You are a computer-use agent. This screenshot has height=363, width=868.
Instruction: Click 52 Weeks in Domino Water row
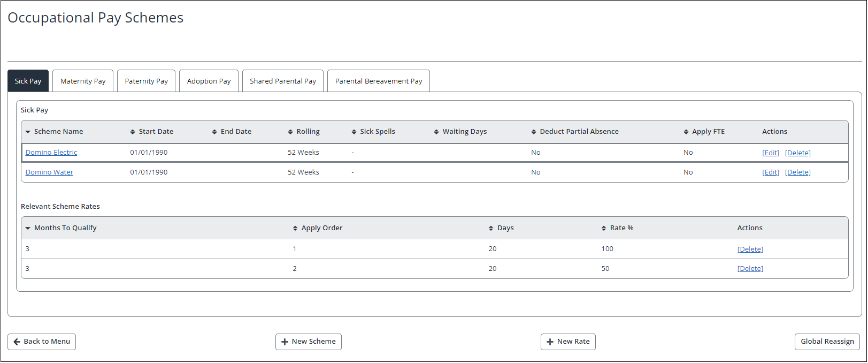pos(303,172)
